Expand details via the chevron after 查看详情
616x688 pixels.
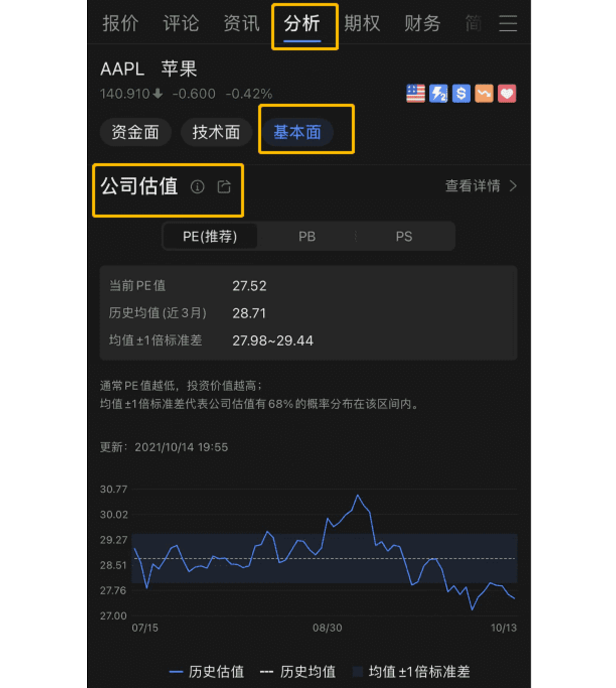click(513, 186)
